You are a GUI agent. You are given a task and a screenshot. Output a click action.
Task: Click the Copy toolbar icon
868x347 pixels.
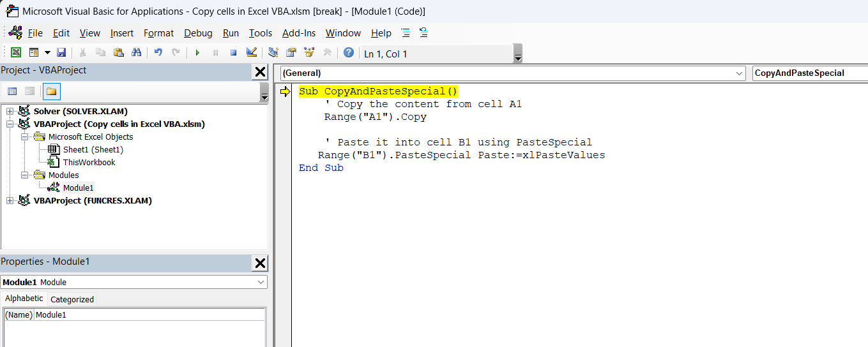coord(100,53)
